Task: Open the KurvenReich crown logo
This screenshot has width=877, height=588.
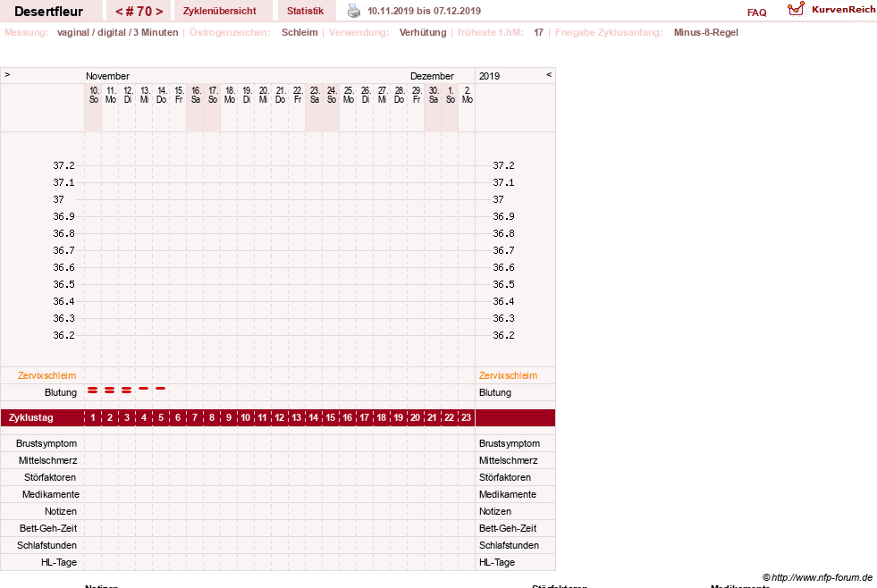Action: (x=796, y=9)
